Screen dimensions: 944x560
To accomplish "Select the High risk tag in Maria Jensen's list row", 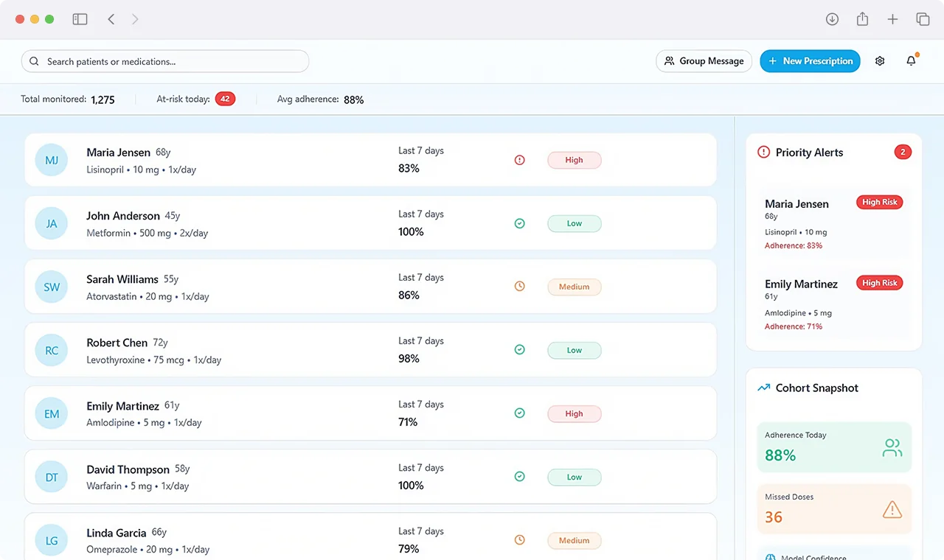I will coord(575,160).
